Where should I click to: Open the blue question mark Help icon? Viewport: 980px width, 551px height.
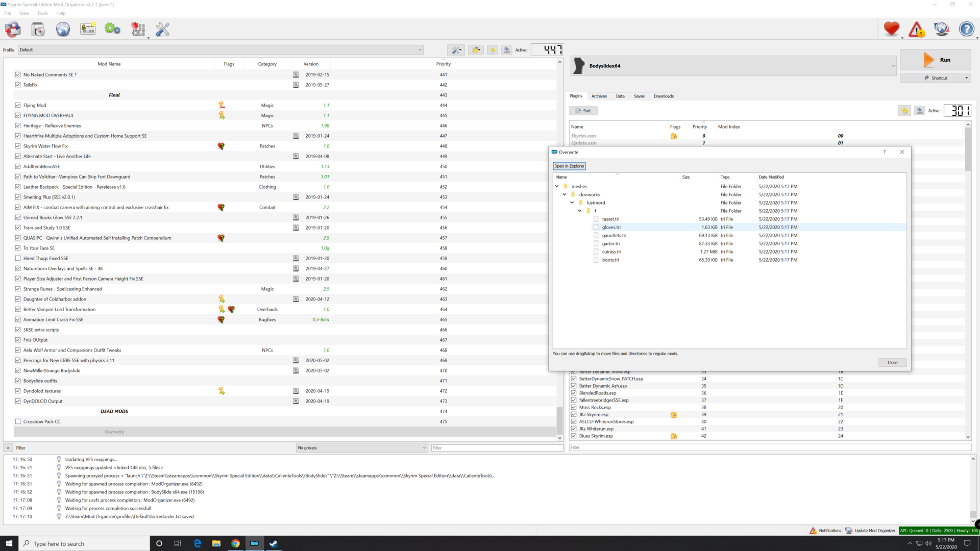click(x=967, y=29)
